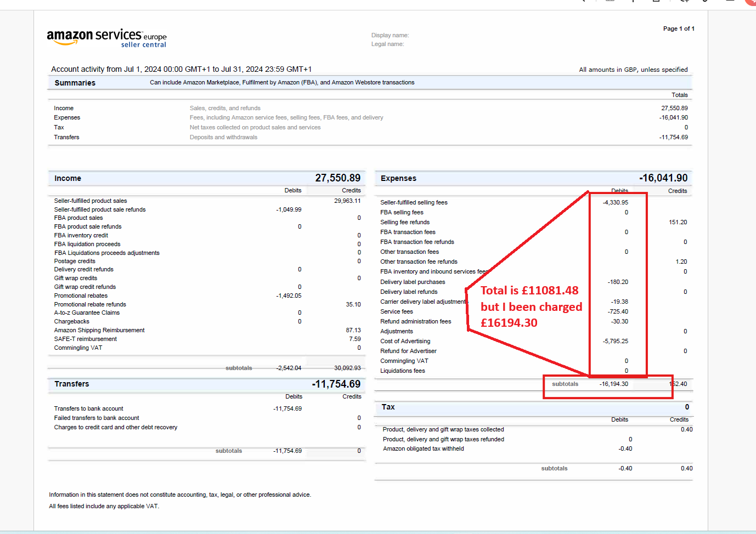756x534 pixels.
Task: Click the Account activity date range heading
Action: point(181,69)
